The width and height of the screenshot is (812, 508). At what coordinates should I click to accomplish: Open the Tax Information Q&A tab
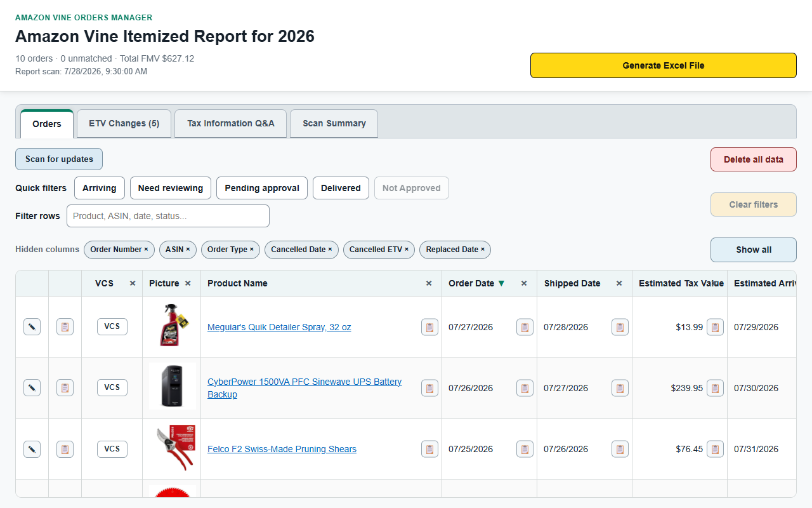(231, 123)
